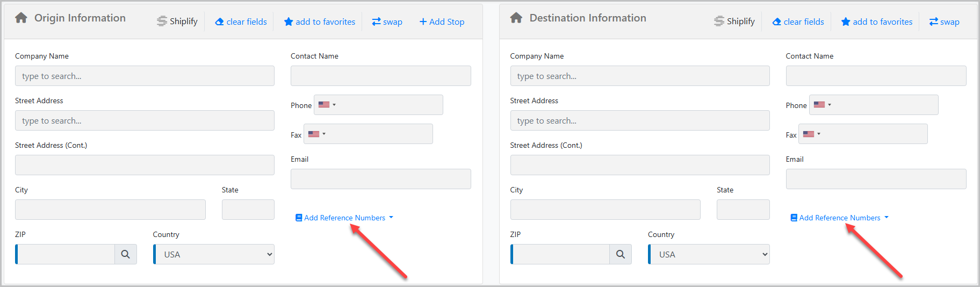Open Origin Fax country flag selector
The width and height of the screenshot is (980, 287).
point(316,134)
